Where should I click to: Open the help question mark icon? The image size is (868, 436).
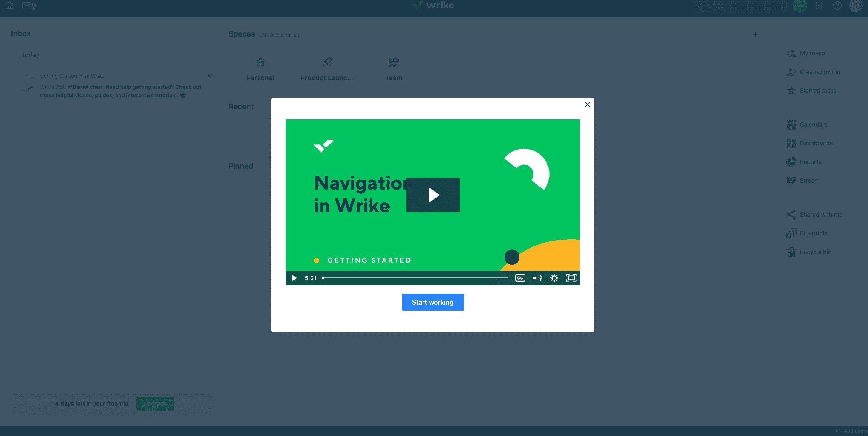(837, 6)
